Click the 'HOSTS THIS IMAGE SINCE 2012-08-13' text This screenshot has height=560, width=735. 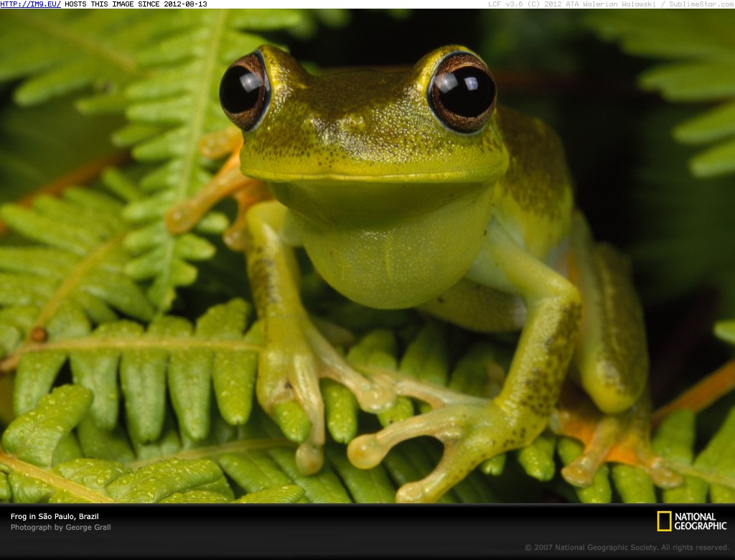pyautogui.click(x=136, y=4)
